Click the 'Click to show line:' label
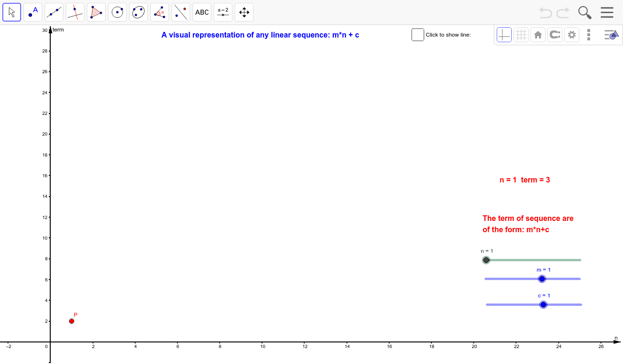623x364 pixels. coord(448,35)
